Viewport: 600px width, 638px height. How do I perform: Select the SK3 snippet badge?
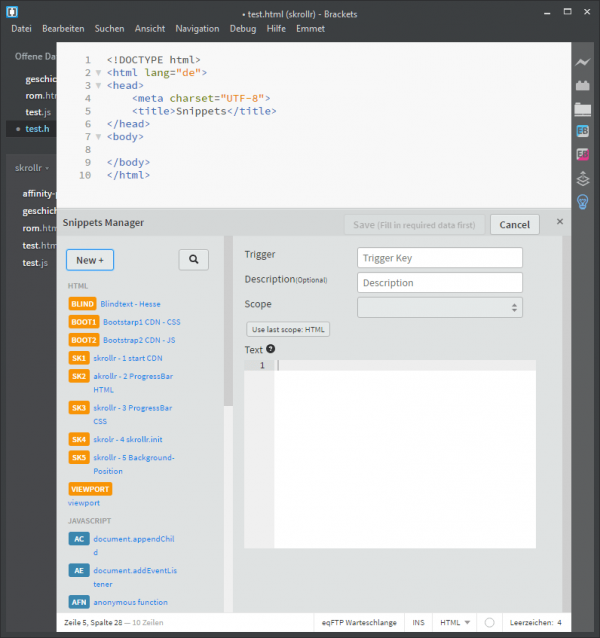tap(79, 408)
